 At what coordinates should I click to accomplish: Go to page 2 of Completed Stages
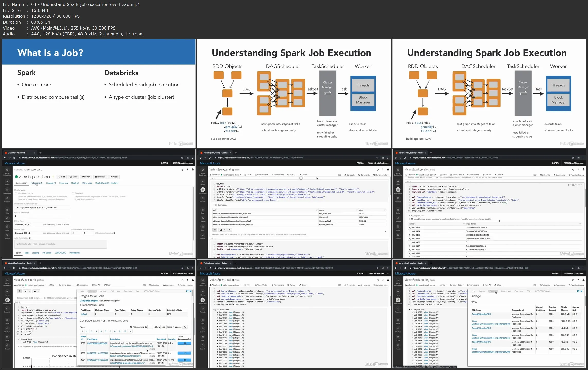[x=87, y=331]
